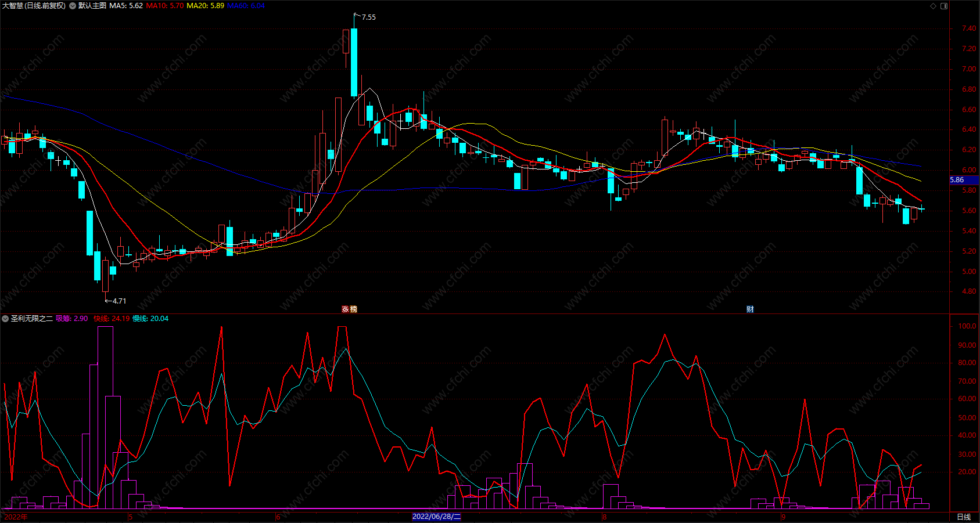
Task: Click the 快线: 24.19 indicator value
Action: pyautogui.click(x=112, y=319)
